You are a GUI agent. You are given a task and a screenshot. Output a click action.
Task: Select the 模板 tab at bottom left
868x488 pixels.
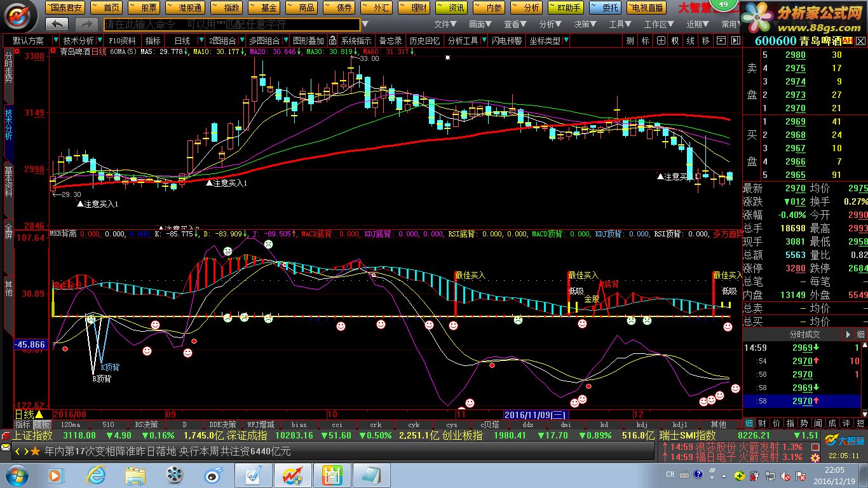point(42,424)
